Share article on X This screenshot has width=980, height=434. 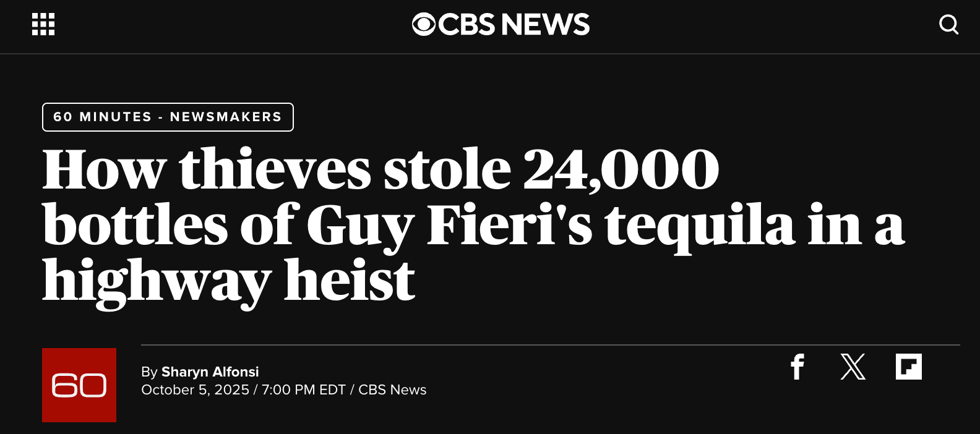[x=853, y=367]
